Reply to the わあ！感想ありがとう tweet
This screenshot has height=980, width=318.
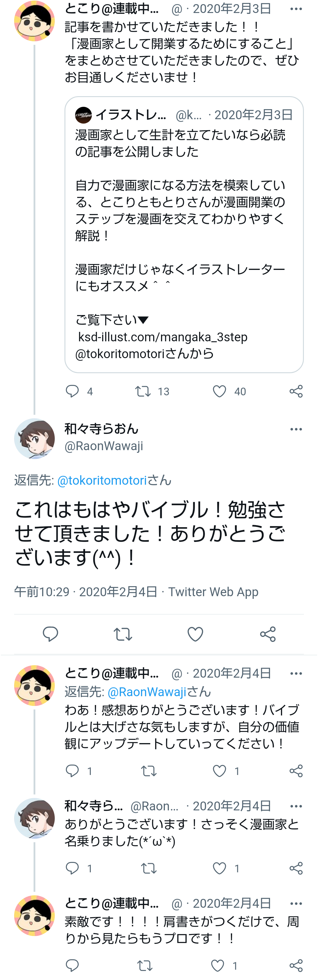[72, 771]
